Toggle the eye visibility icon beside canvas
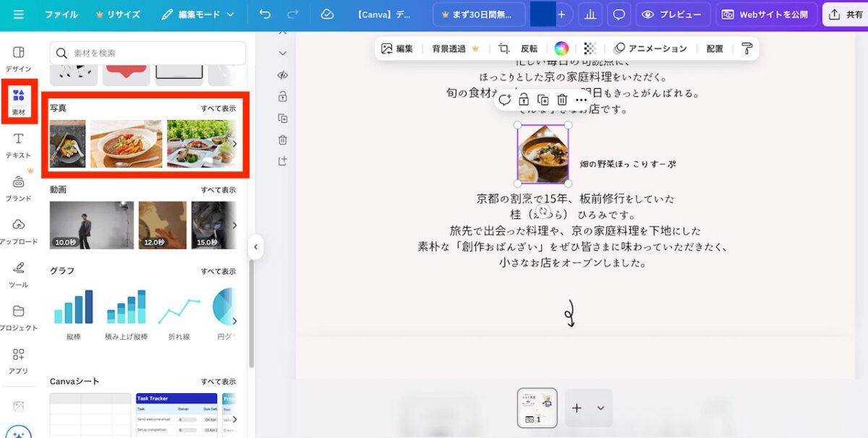Image resolution: width=868 pixels, height=438 pixels. 283,75
